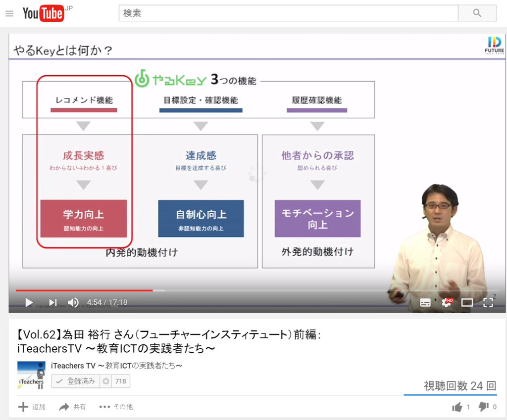Open subscription notification settings gear

[x=106, y=381]
